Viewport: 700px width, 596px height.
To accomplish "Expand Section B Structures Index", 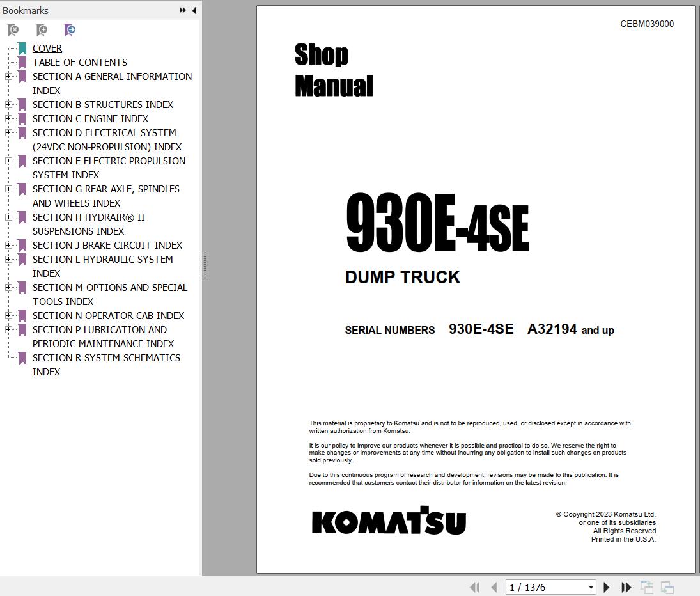I will click(x=8, y=104).
